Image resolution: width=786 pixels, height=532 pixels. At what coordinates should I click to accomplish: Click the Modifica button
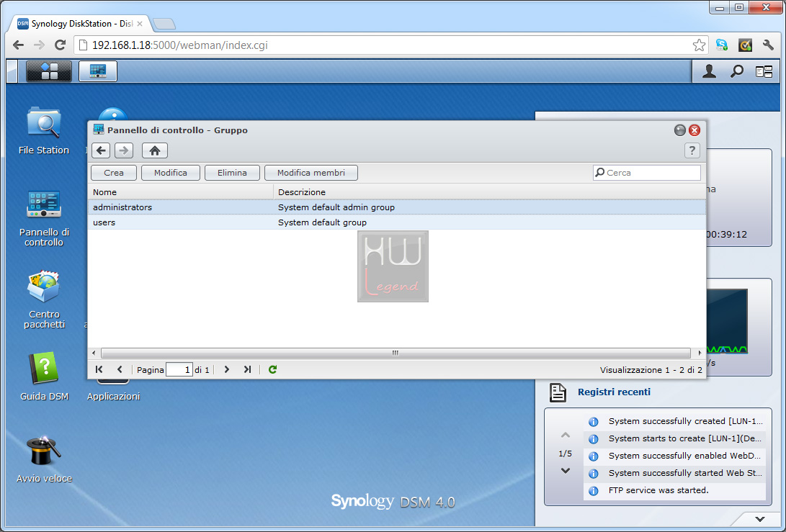[171, 173]
